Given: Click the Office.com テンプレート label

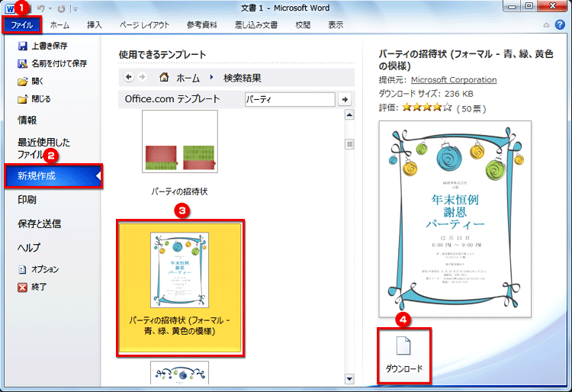Looking at the screenshot, I should 172,99.
